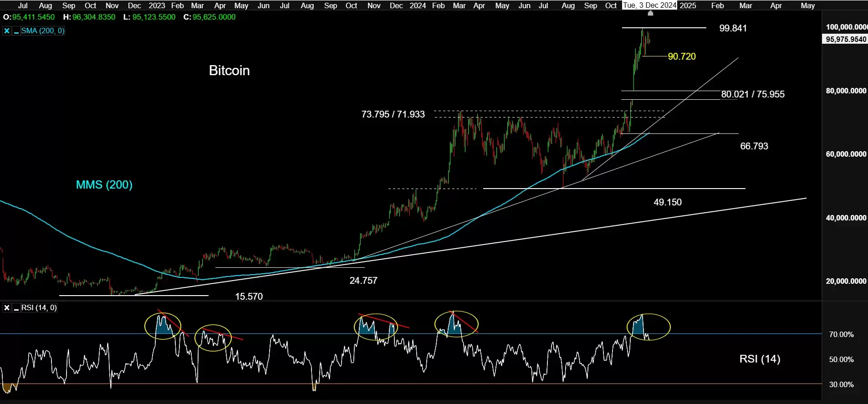Select the 66.793 level label
This screenshot has height=404, width=868.
click(x=754, y=146)
